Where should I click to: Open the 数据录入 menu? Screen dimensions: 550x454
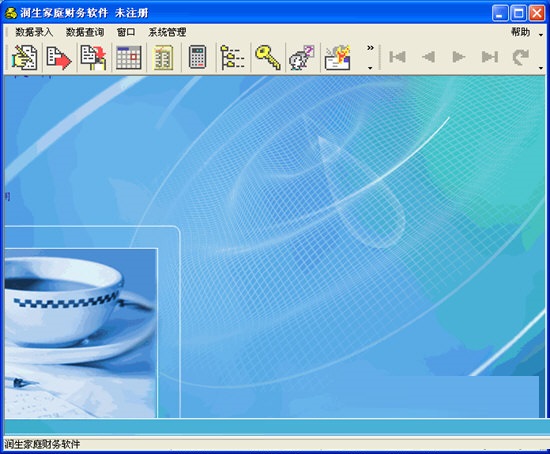[x=34, y=32]
